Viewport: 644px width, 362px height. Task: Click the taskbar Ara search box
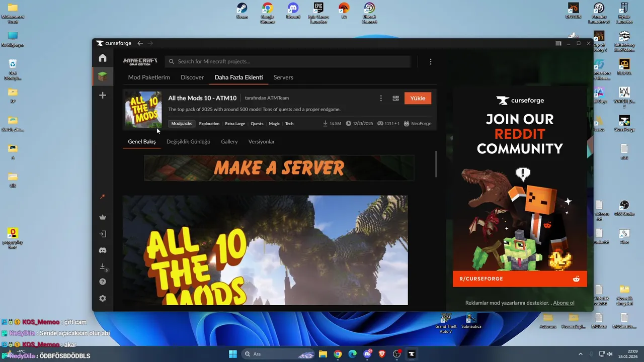click(278, 354)
